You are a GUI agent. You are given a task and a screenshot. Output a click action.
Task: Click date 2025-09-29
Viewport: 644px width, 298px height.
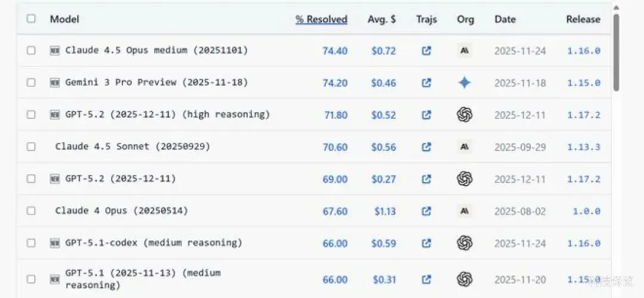pos(520,147)
